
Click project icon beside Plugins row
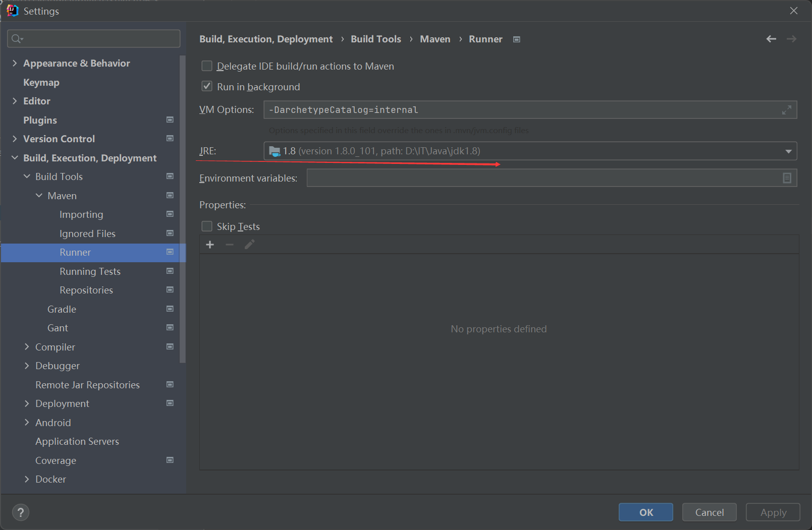pyautogui.click(x=170, y=120)
